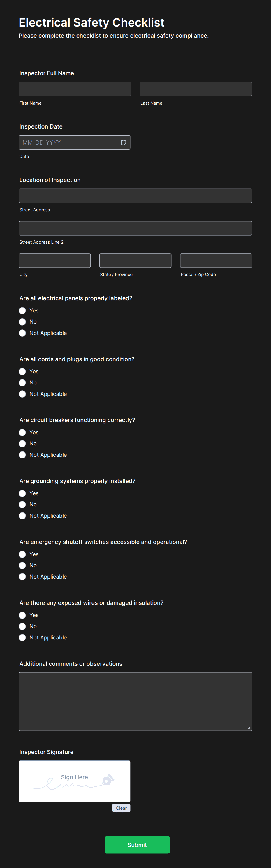Click the Last Name input field

coord(196,89)
